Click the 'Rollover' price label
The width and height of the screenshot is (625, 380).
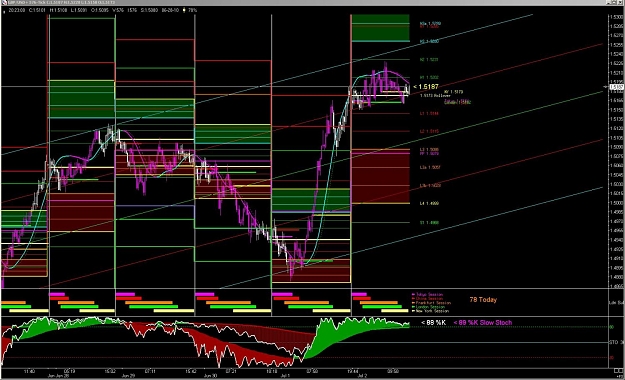(x=435, y=96)
